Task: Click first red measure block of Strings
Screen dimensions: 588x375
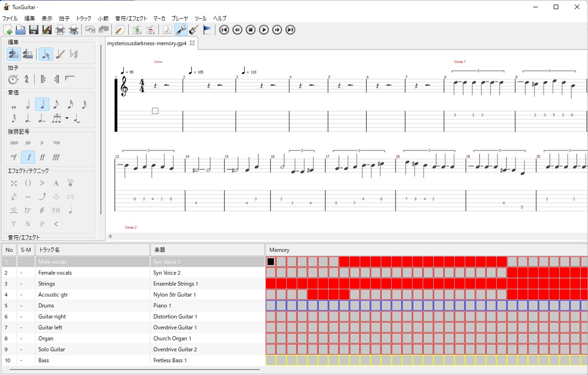Action: click(x=271, y=284)
